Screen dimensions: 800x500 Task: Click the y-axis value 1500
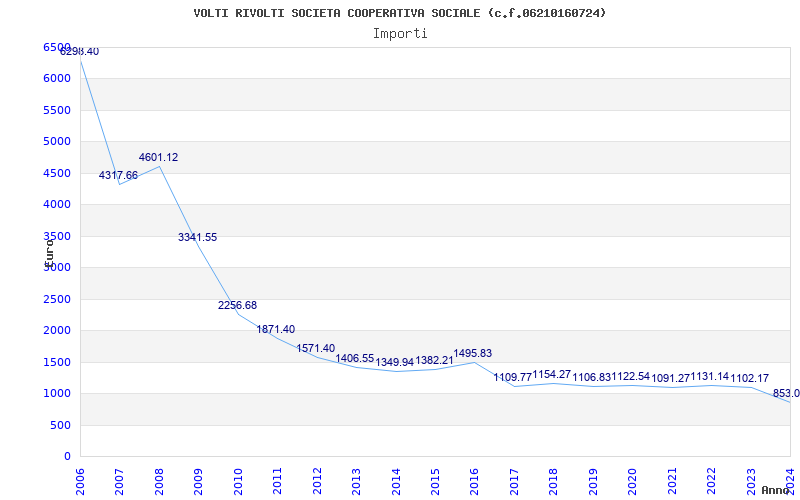[x=57, y=362]
